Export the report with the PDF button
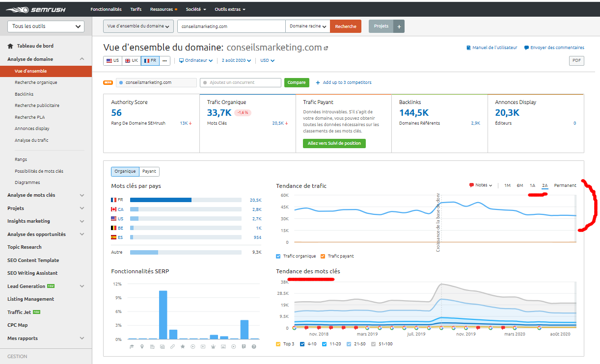This screenshot has width=600, height=364. click(x=576, y=61)
